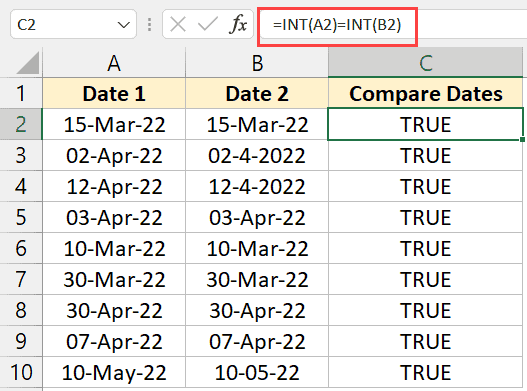
Task: Select column B header
Action: click(x=257, y=63)
